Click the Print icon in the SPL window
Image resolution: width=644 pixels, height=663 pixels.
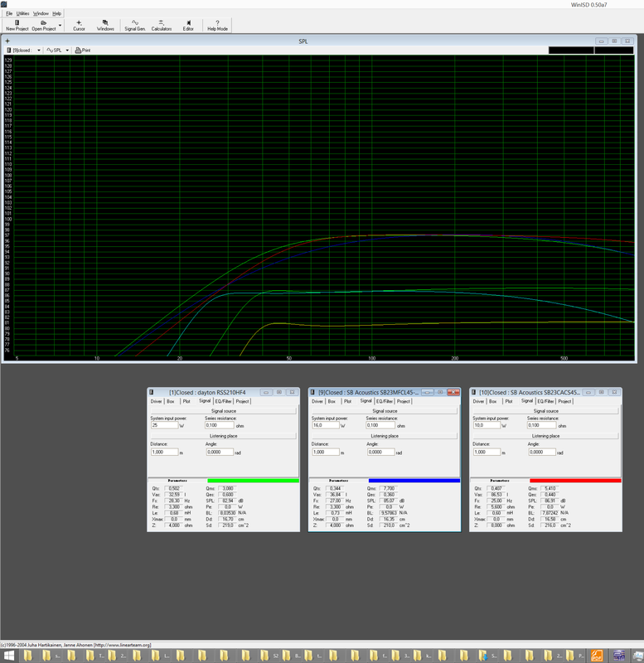pos(83,50)
